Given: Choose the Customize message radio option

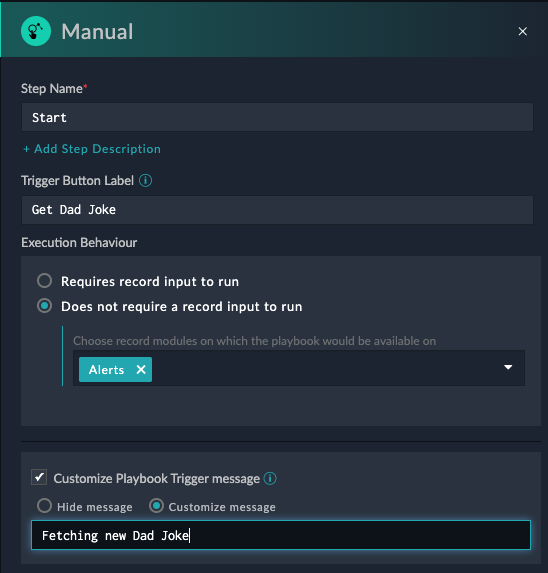Looking at the screenshot, I should [156, 506].
